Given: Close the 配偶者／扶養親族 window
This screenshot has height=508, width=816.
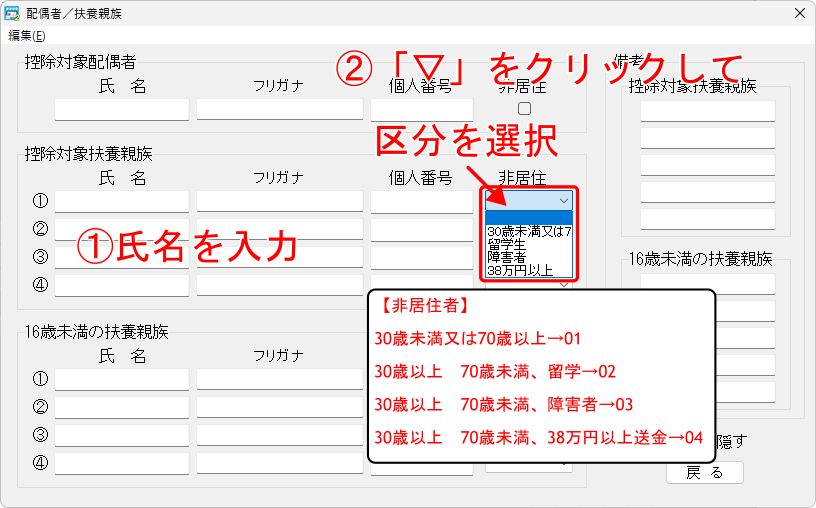Looking at the screenshot, I should 799,14.
